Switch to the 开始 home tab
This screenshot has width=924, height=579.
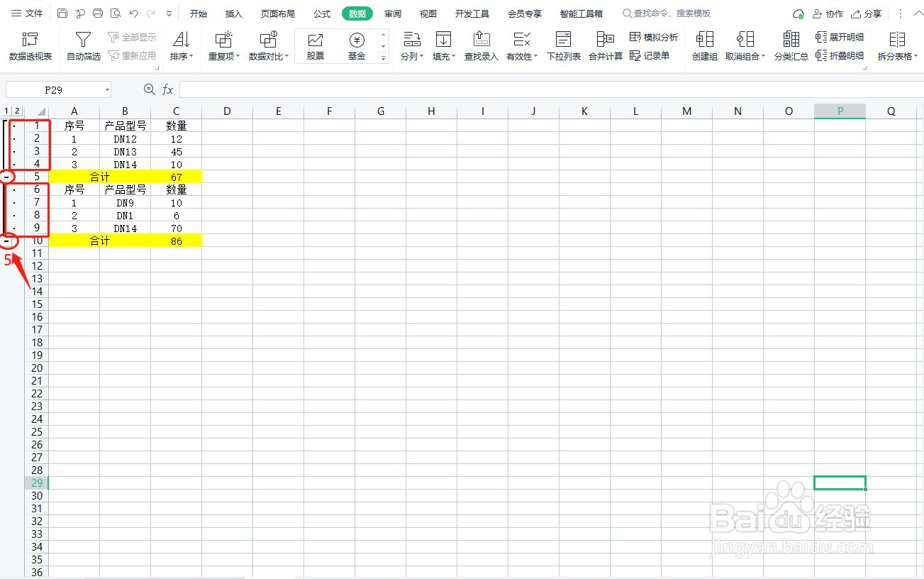(199, 13)
